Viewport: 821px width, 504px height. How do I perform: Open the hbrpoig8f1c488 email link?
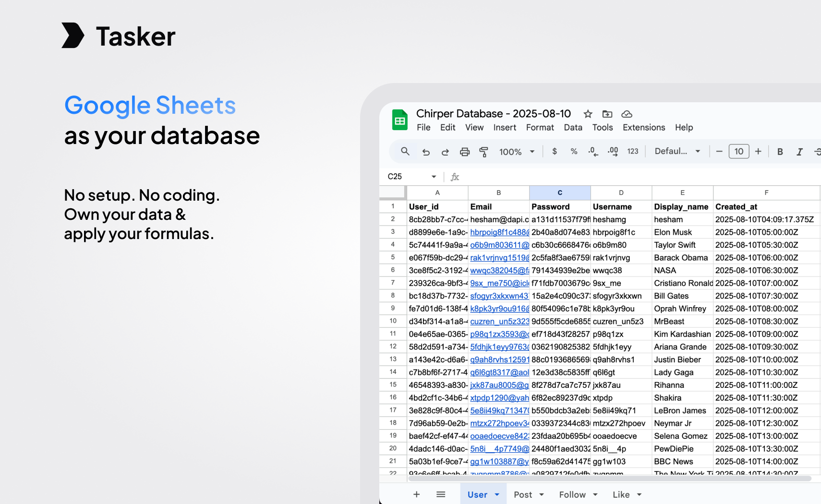pyautogui.click(x=499, y=232)
